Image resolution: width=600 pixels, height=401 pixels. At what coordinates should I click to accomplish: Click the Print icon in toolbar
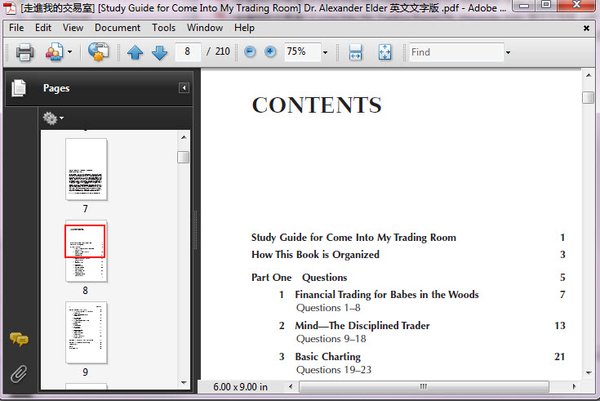[24, 52]
